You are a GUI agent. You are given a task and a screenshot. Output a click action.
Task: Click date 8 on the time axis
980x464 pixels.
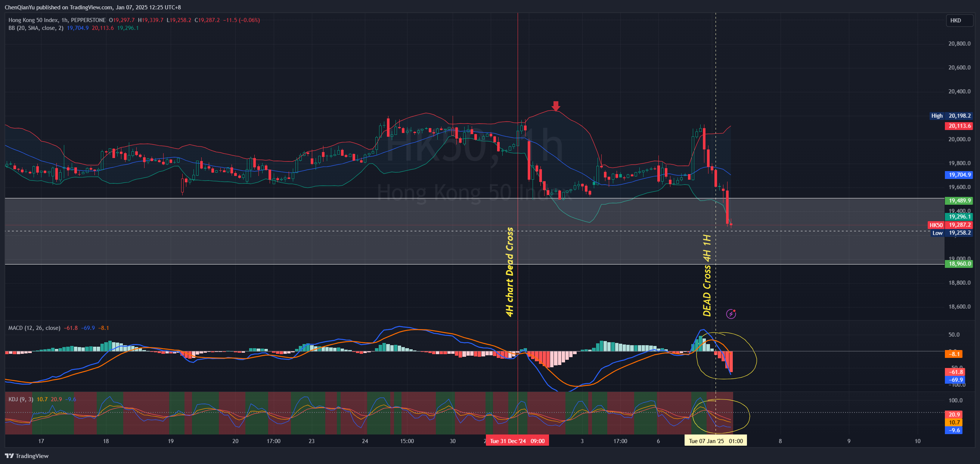point(780,441)
